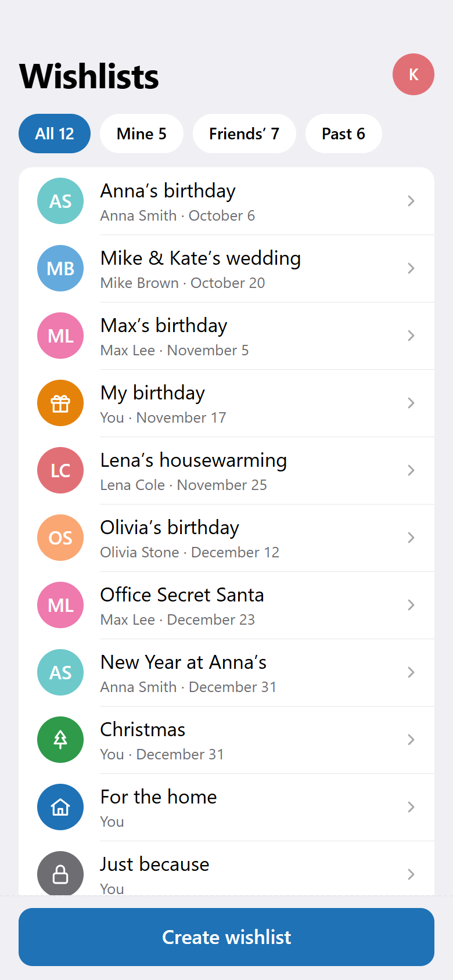Screen dimensions: 453x980
Task: Select the New Year at Anna's title
Action: click(x=184, y=662)
